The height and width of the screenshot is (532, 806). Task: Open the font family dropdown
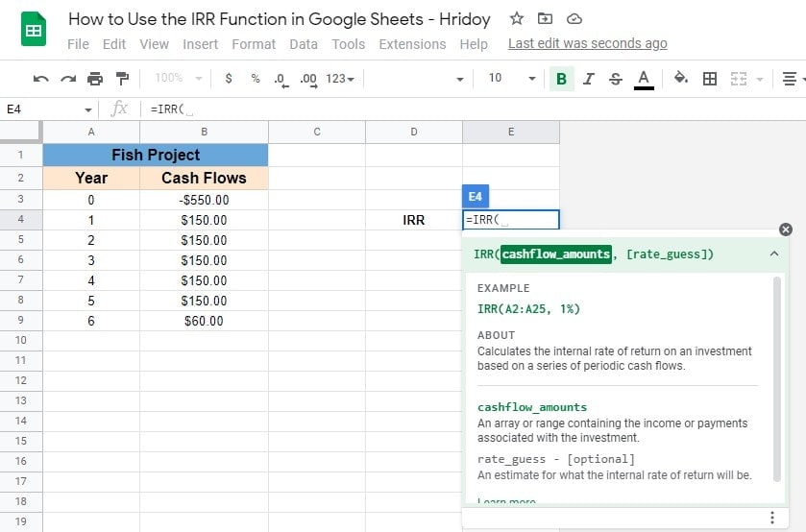[417, 79]
